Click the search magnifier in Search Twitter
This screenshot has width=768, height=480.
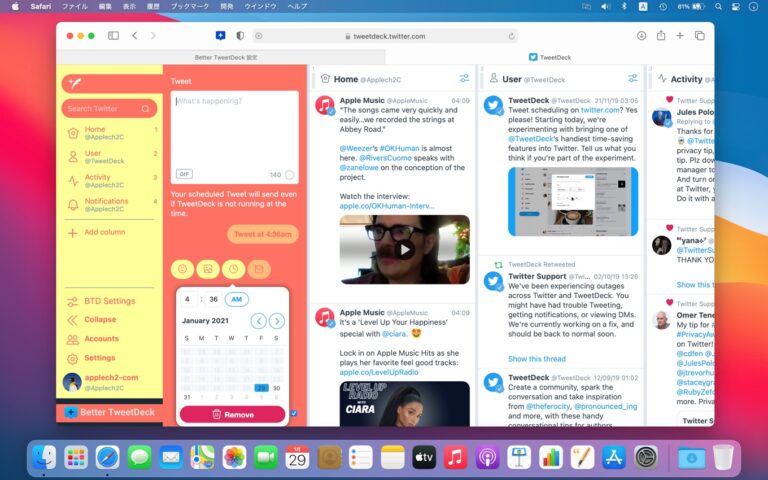[145, 109]
